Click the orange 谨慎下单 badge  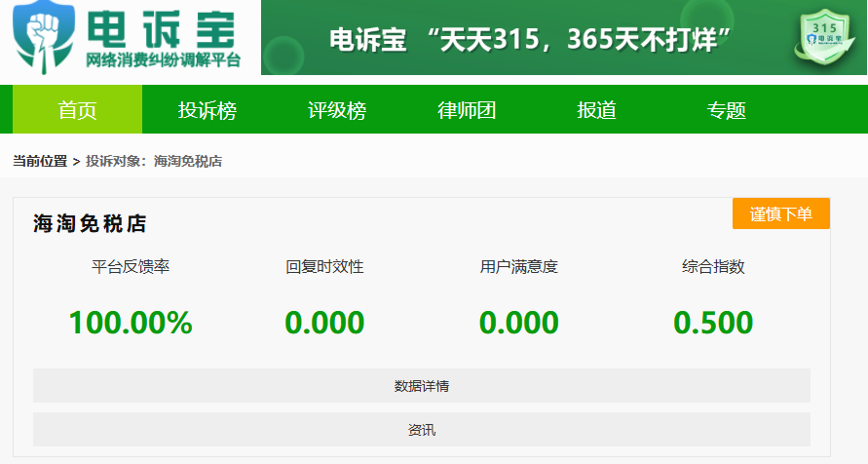[x=781, y=213]
